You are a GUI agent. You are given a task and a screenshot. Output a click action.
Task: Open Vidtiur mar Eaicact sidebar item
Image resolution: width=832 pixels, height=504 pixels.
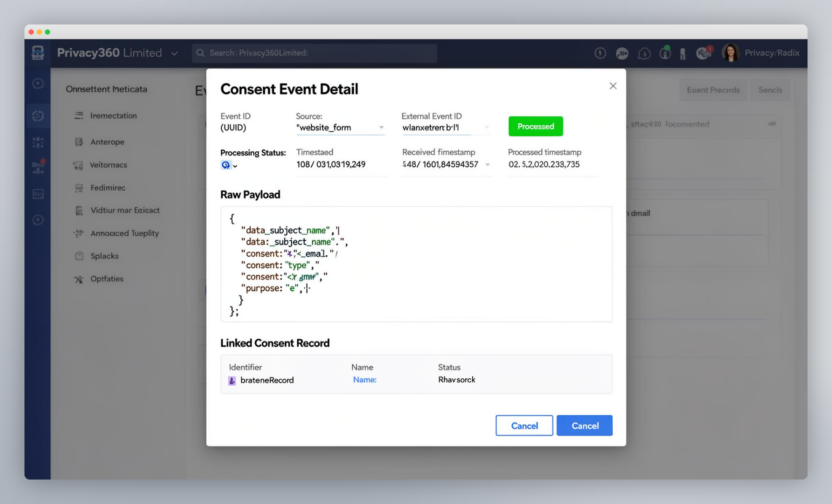[117, 210]
